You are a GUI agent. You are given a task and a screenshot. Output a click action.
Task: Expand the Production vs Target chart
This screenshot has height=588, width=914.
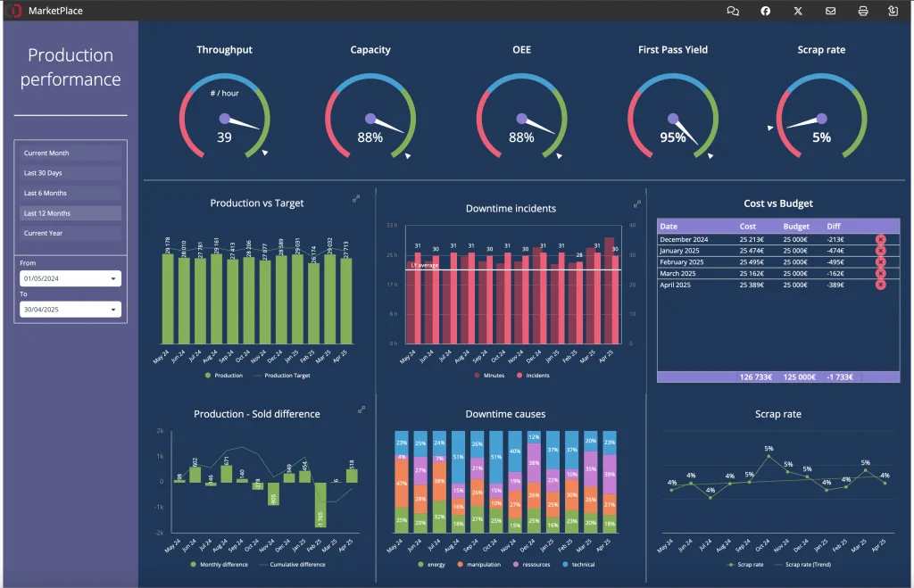[356, 199]
